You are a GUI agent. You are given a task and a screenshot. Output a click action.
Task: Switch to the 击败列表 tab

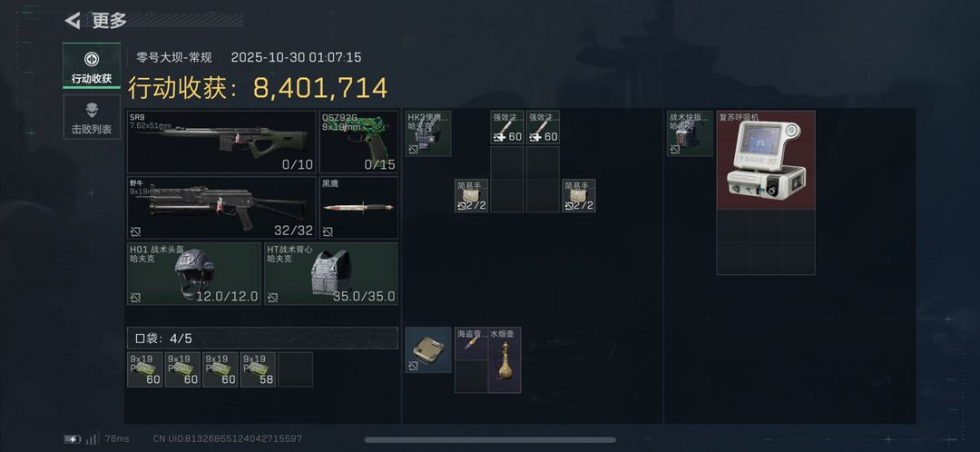tap(92, 117)
